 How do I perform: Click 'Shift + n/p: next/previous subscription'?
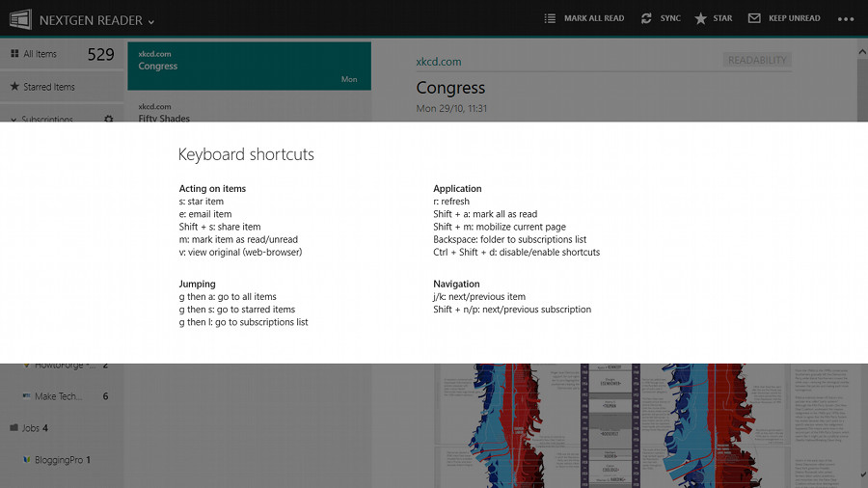click(512, 310)
